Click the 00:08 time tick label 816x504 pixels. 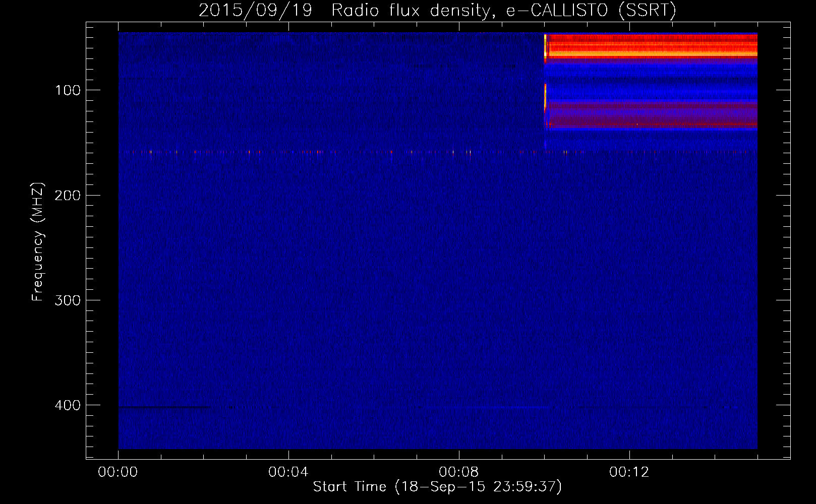tap(459, 472)
